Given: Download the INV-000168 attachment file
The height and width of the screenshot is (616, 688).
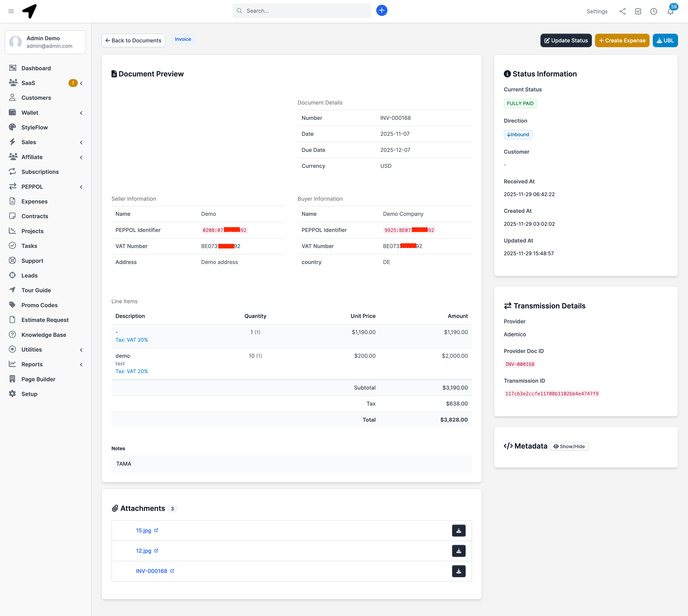Looking at the screenshot, I should pos(458,571).
